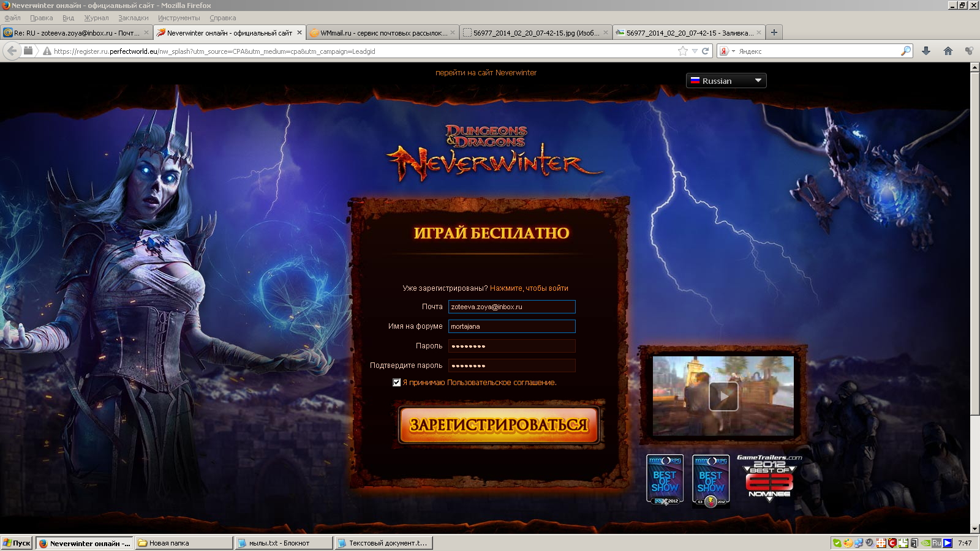Click the Нажмите, чтобы войти link
Viewport: 980px width, 551px height.
(x=529, y=288)
